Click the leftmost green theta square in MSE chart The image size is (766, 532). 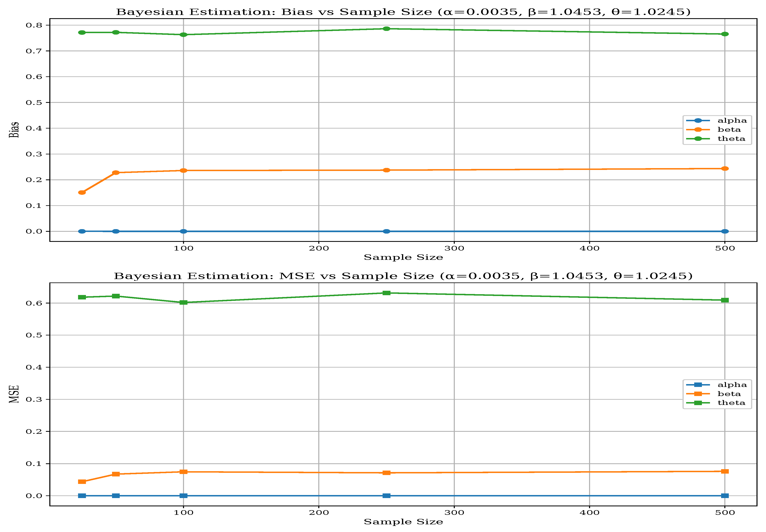pyautogui.click(x=82, y=297)
